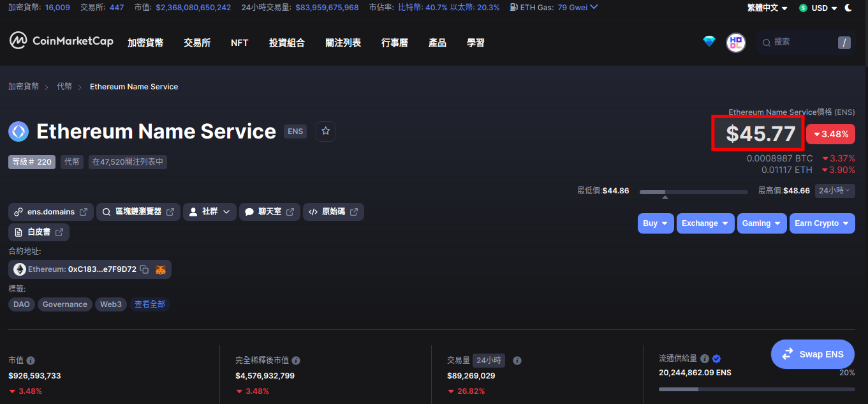This screenshot has width=868, height=404.
Task: Click the 加密貨幣 count 16,009
Action: coord(58,8)
